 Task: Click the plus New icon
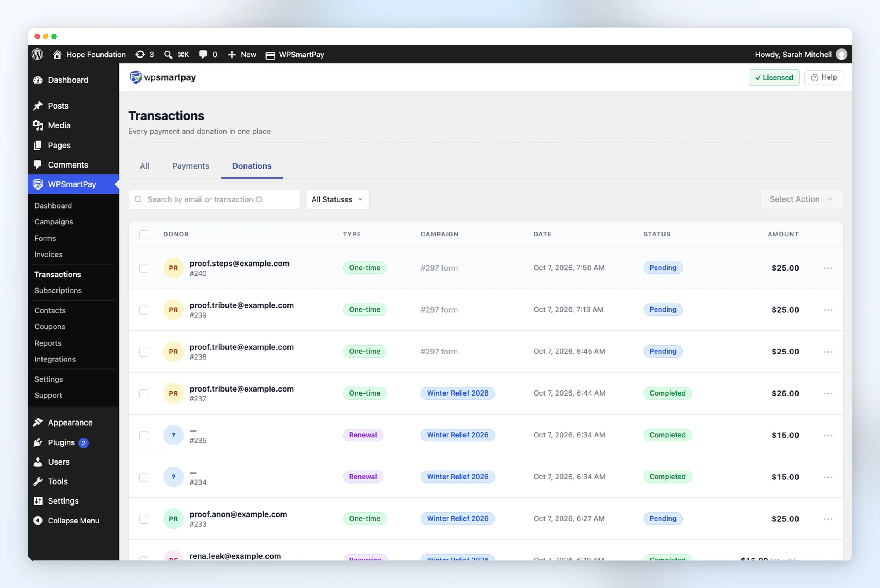232,54
